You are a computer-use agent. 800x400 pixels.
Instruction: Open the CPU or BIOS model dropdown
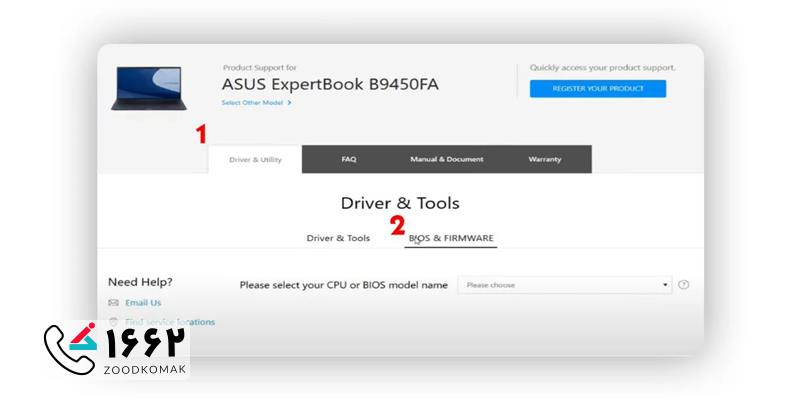565,285
